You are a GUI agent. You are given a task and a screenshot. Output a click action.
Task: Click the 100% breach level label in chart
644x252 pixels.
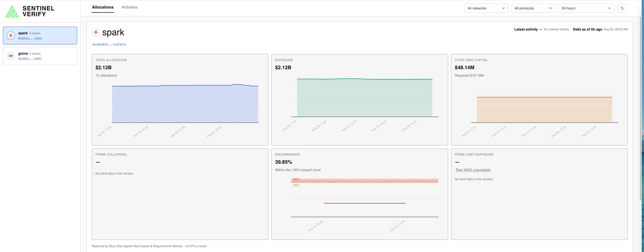point(296,185)
